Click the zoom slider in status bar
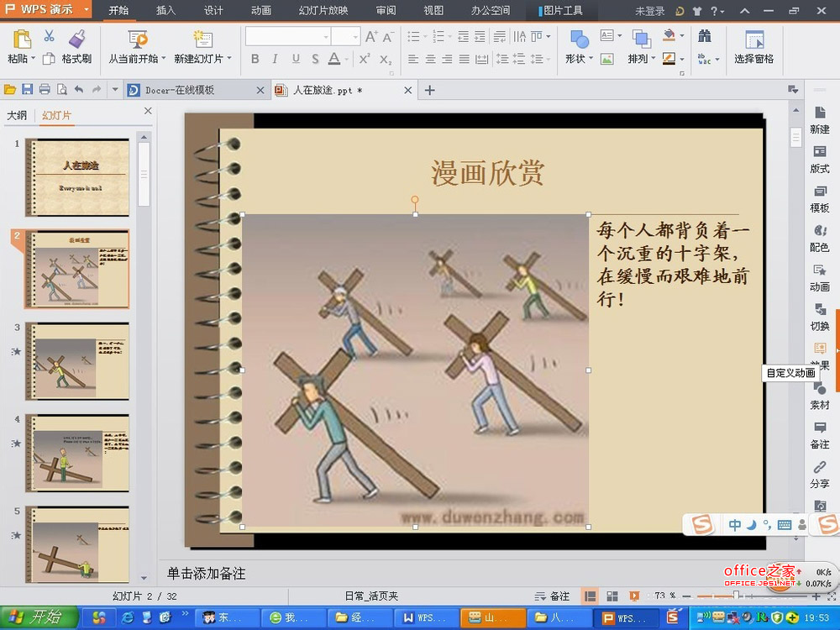 click(x=736, y=596)
